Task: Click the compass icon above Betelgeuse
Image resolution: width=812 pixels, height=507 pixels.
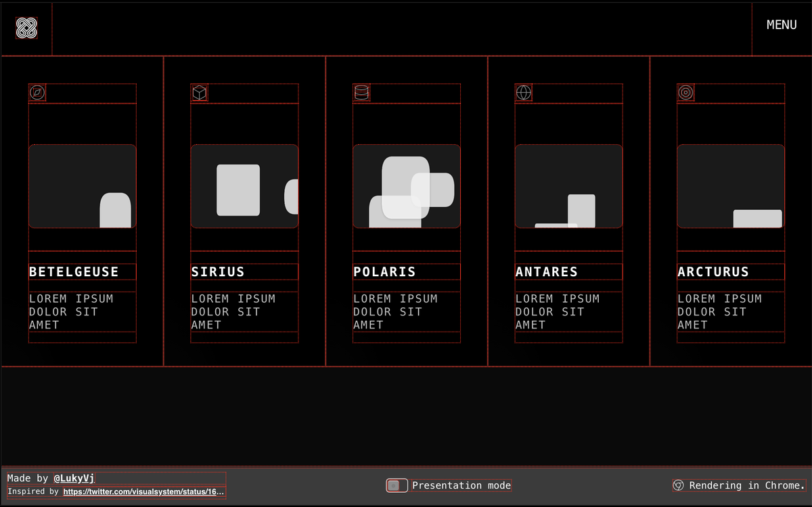Action: tap(37, 93)
